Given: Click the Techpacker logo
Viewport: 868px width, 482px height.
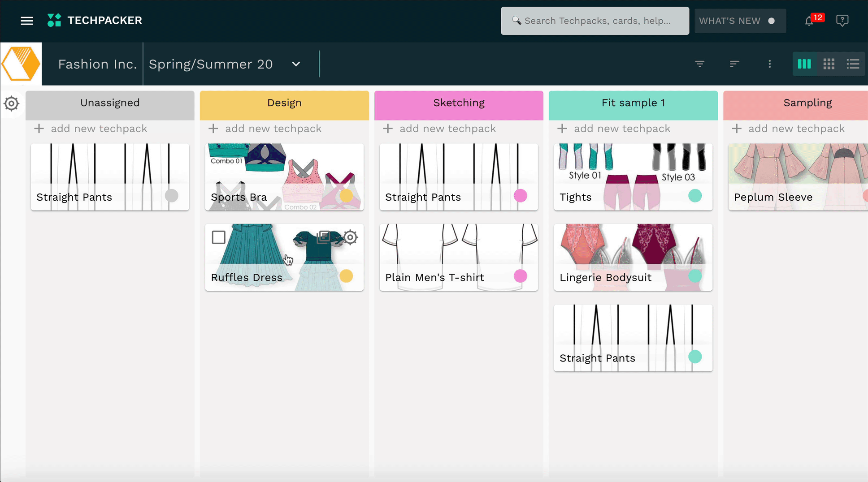Looking at the screenshot, I should (x=95, y=21).
